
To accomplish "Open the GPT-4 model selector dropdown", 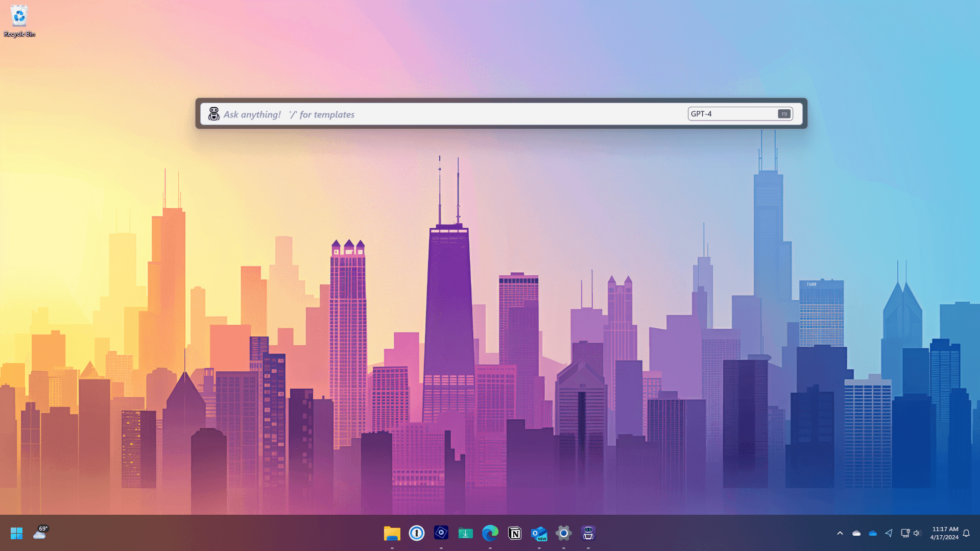I will click(x=732, y=114).
